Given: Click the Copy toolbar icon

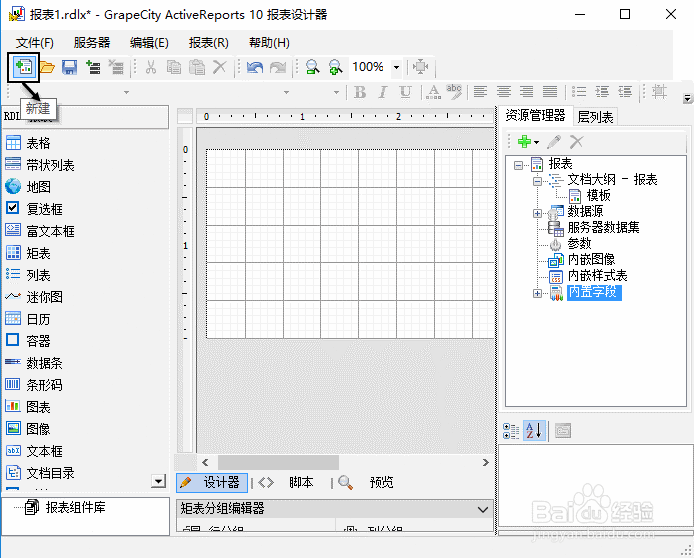Looking at the screenshot, I should (174, 67).
